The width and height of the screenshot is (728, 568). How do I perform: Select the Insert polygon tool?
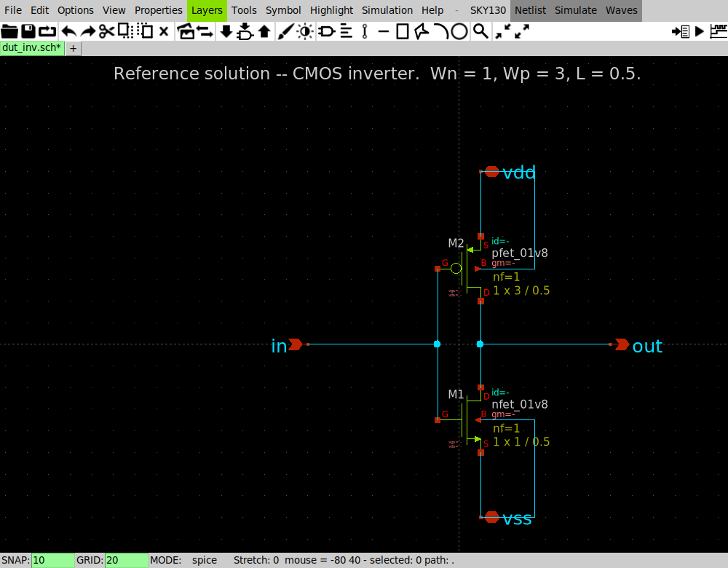click(422, 31)
